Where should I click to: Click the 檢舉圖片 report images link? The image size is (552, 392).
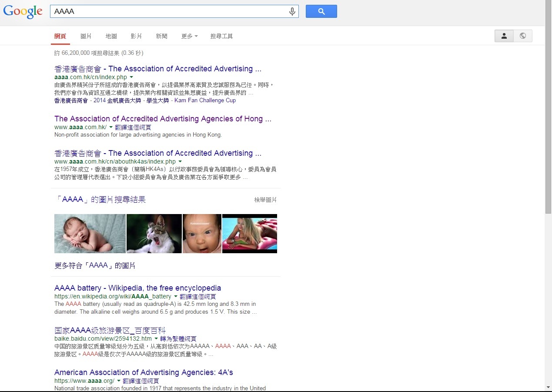coord(265,200)
